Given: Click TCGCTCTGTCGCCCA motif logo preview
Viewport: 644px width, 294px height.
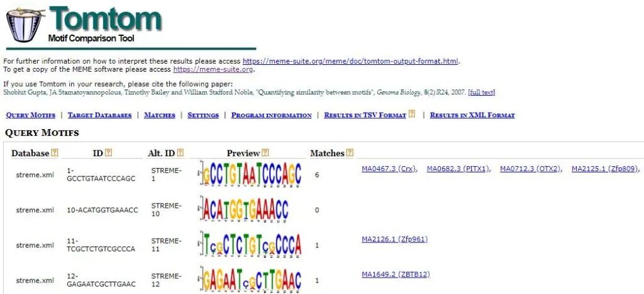Looking at the screenshot, I should point(250,244).
